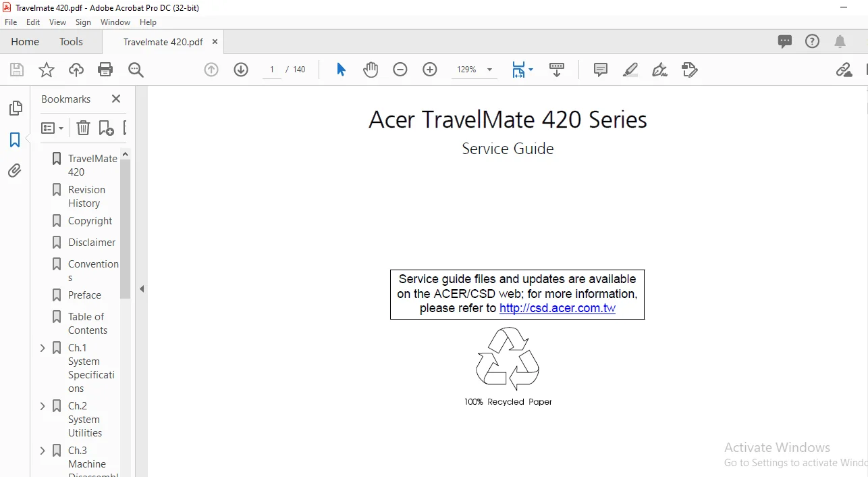This screenshot has height=477, width=868.
Task: Open the Help question mark icon
Action: (x=812, y=41)
